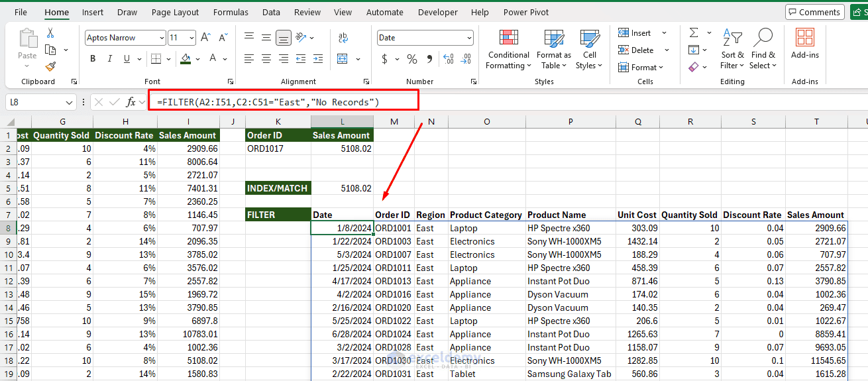Switch to the Formulas tab

click(231, 12)
